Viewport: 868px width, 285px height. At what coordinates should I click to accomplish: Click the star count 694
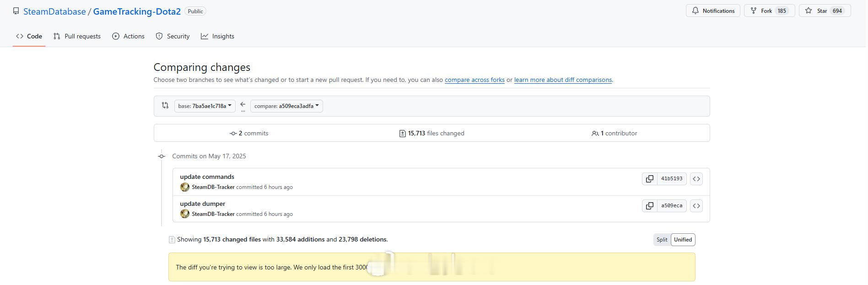(837, 11)
